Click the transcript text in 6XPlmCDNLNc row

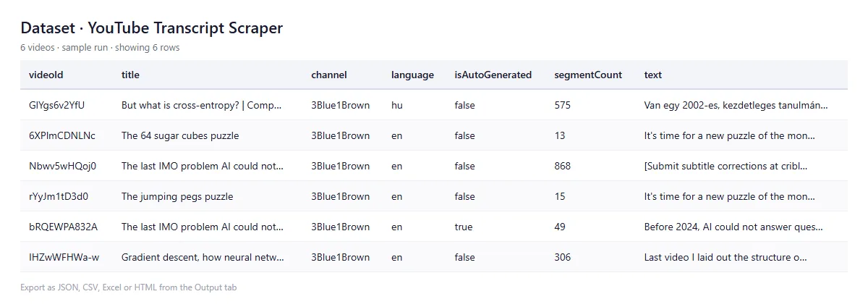pyautogui.click(x=730, y=135)
